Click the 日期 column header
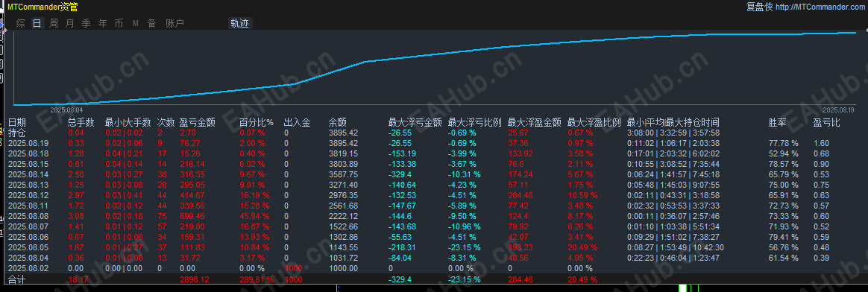The image size is (868, 292). coord(17,122)
